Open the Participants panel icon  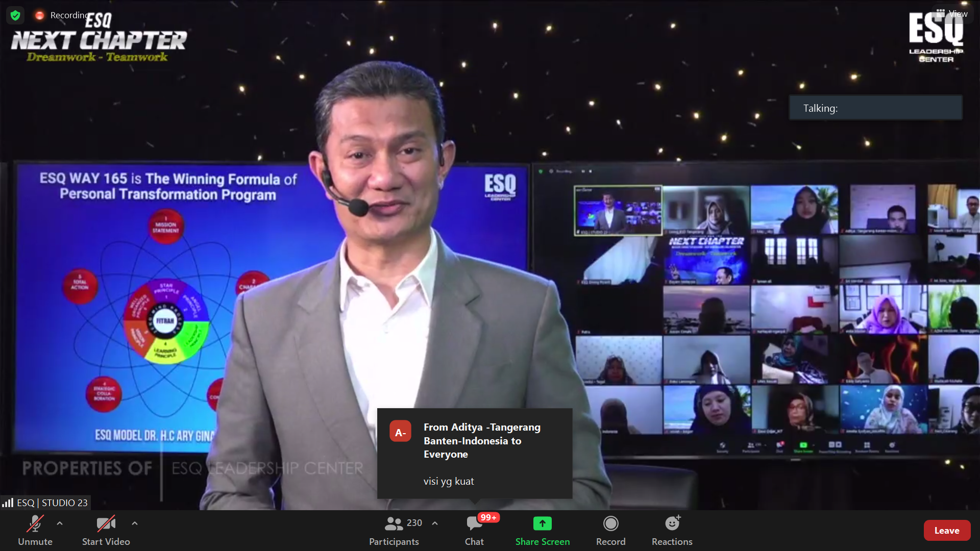394,523
